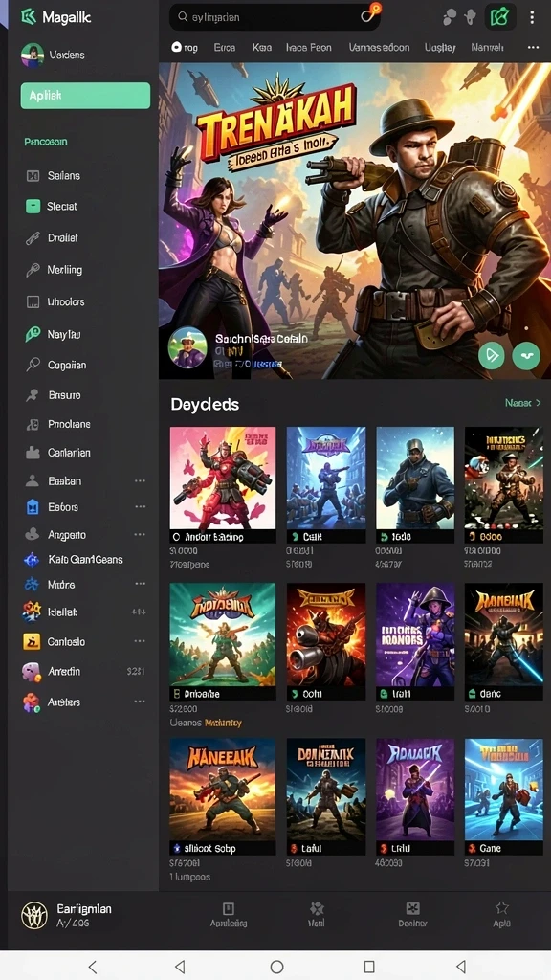This screenshot has height=980, width=551.
Task: Open the purple Monors game card
Action: [x=415, y=641]
